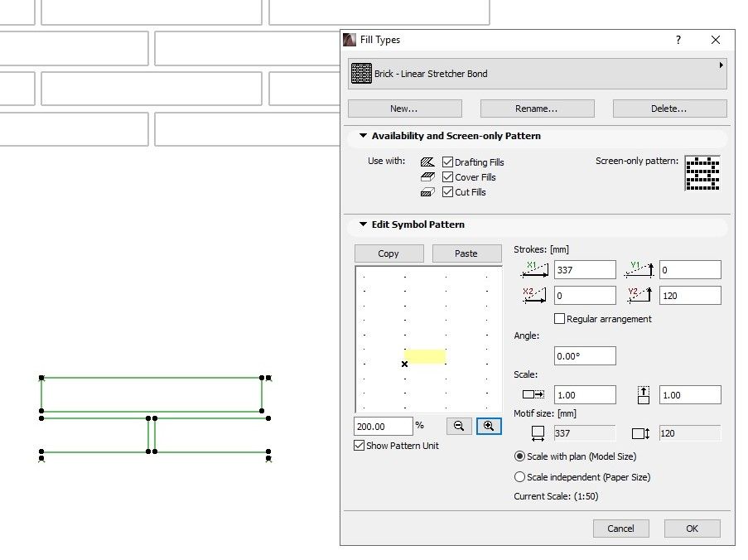
Task: Enable Regular arrangement checkbox
Action: (x=560, y=319)
